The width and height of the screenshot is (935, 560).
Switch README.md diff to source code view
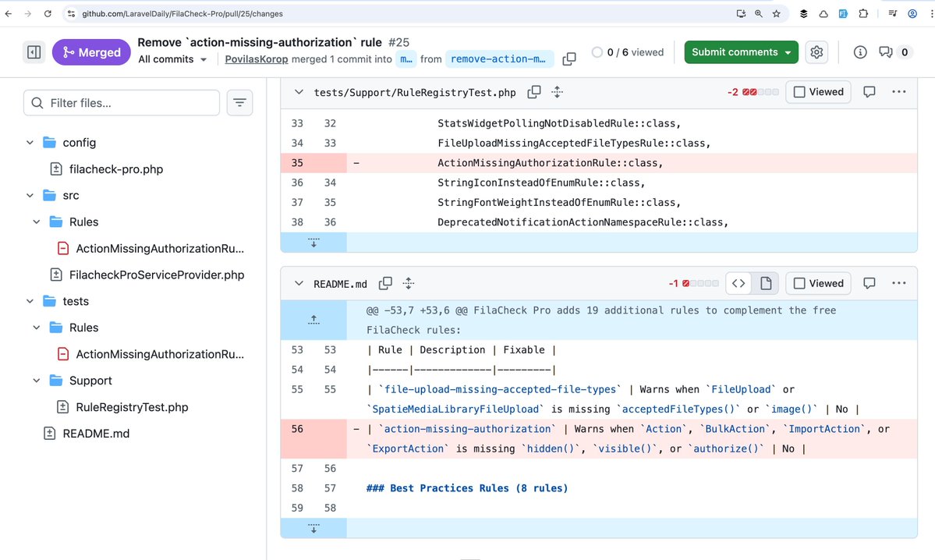738,283
